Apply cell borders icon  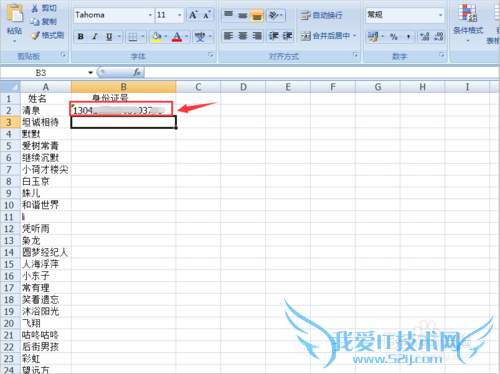tap(133, 36)
